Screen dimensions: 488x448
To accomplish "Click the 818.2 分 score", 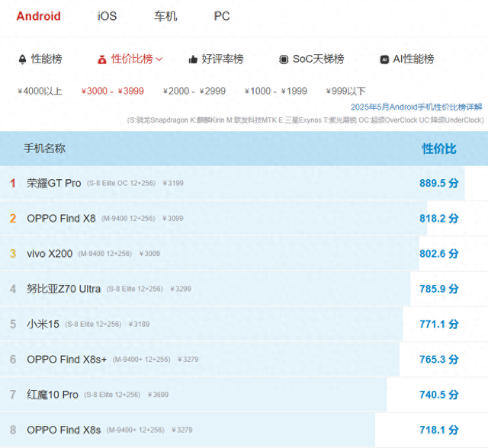I will point(439,218).
